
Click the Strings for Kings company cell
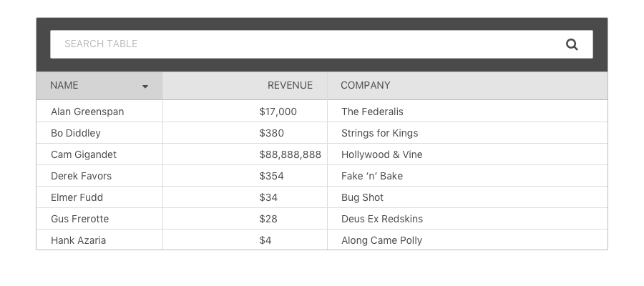pos(467,133)
